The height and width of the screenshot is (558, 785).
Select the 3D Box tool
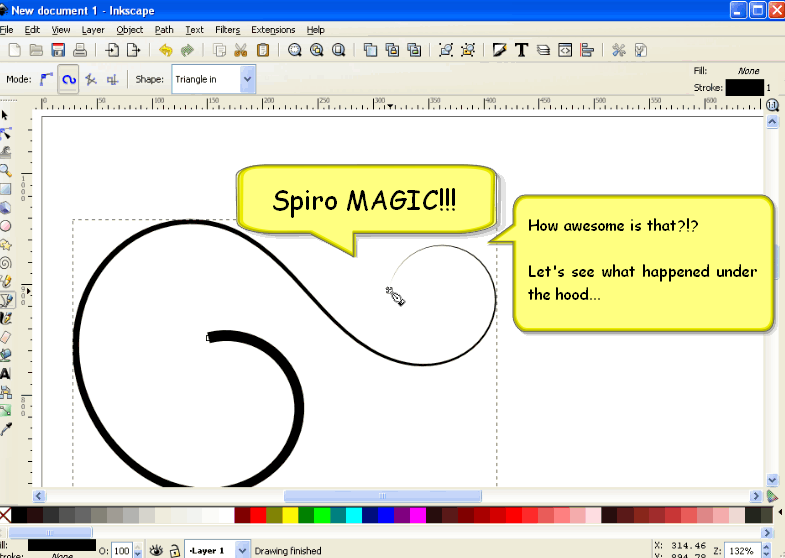pos(5,208)
